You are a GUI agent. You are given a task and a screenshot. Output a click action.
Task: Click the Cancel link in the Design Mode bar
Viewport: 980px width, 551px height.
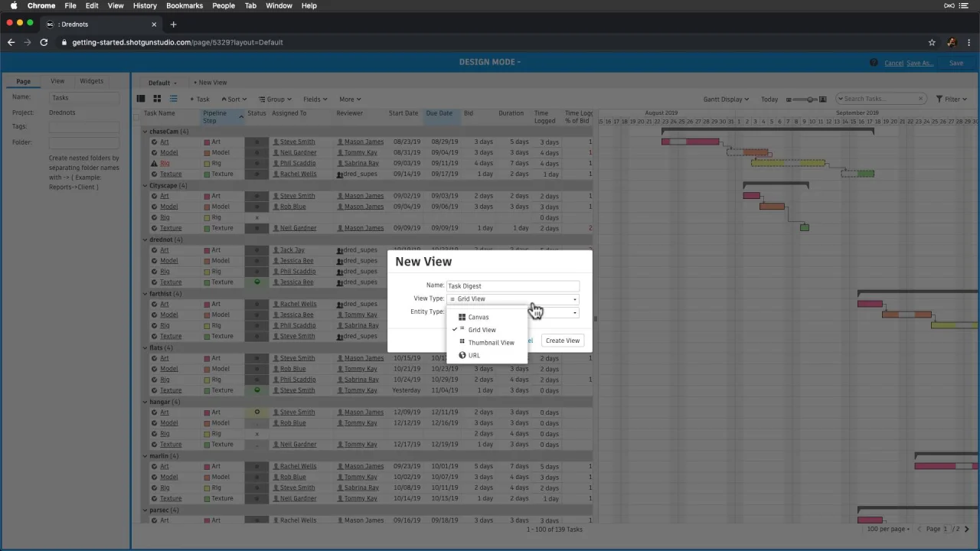coord(893,63)
